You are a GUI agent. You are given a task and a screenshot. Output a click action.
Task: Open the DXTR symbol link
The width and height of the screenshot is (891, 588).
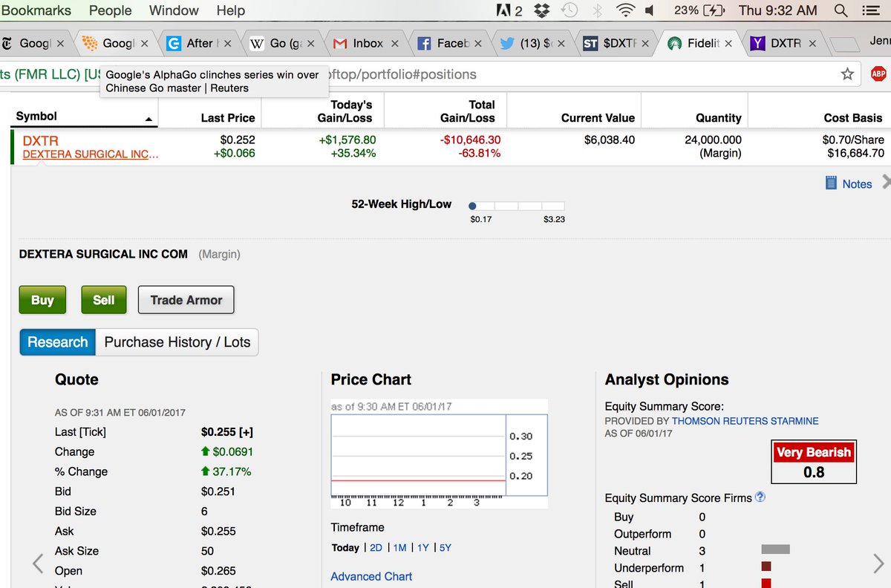tap(40, 140)
